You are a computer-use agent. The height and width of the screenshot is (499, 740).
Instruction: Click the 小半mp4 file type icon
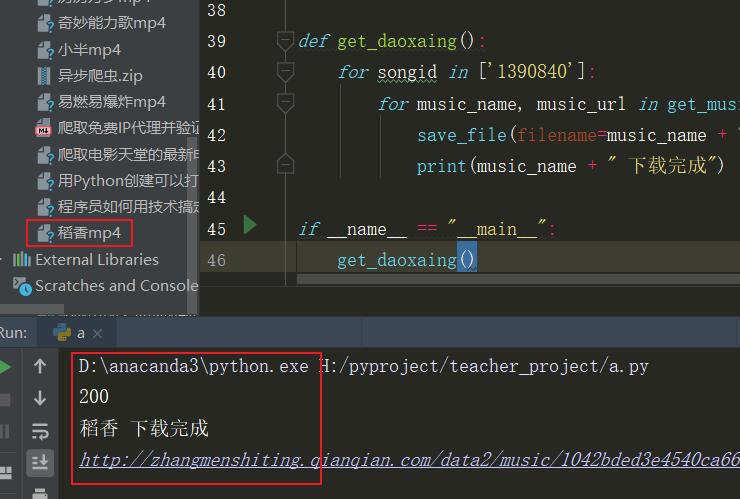(46, 50)
